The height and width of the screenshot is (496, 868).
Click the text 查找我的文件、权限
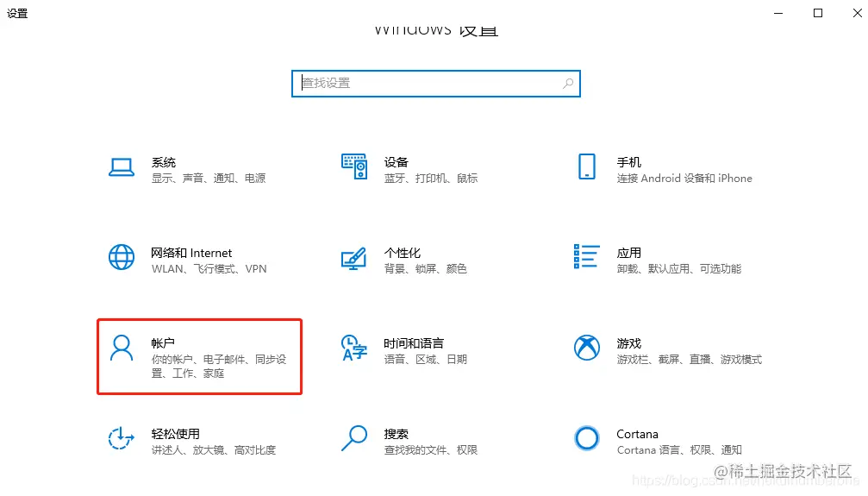(431, 450)
